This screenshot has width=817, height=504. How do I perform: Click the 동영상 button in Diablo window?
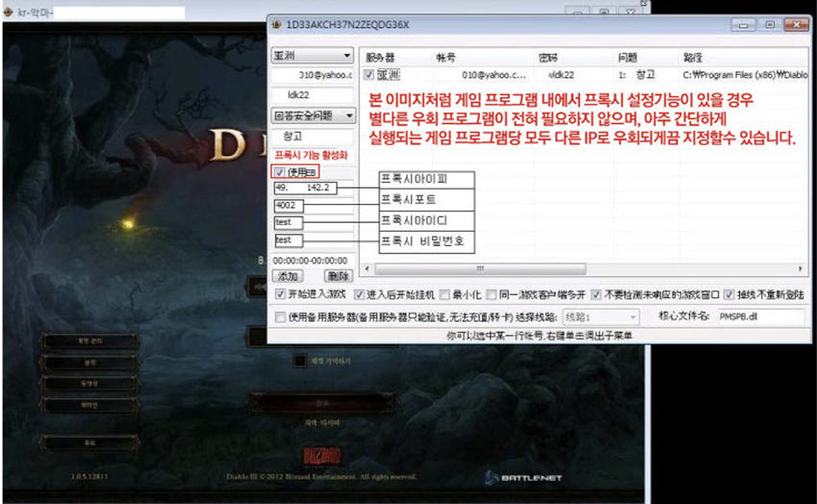(90, 383)
